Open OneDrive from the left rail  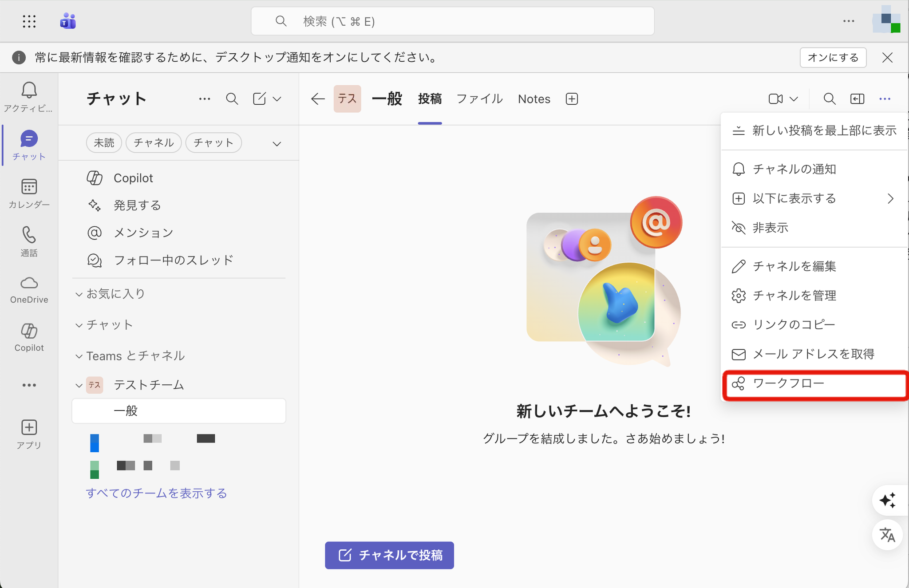pos(29,283)
